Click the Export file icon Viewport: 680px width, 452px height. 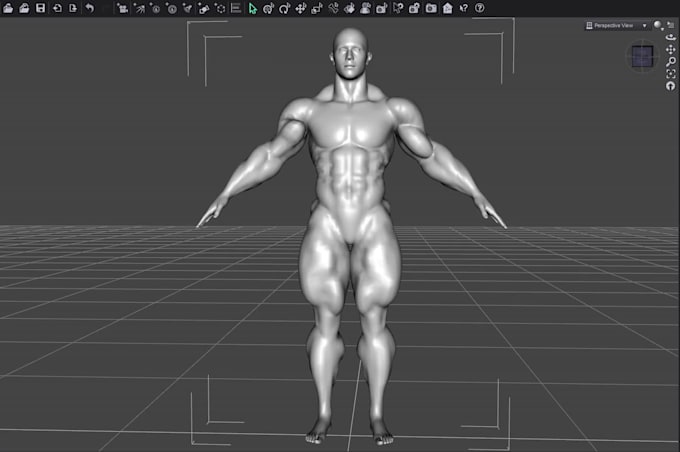73,8
